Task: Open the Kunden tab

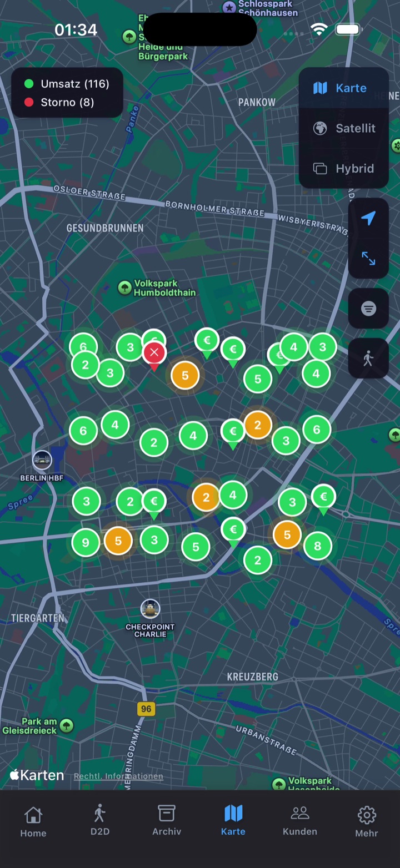Action: (300, 820)
